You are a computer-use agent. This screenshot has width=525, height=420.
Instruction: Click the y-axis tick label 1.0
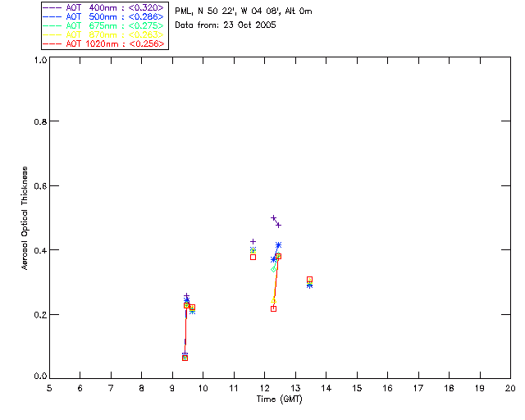pyautogui.click(x=40, y=60)
